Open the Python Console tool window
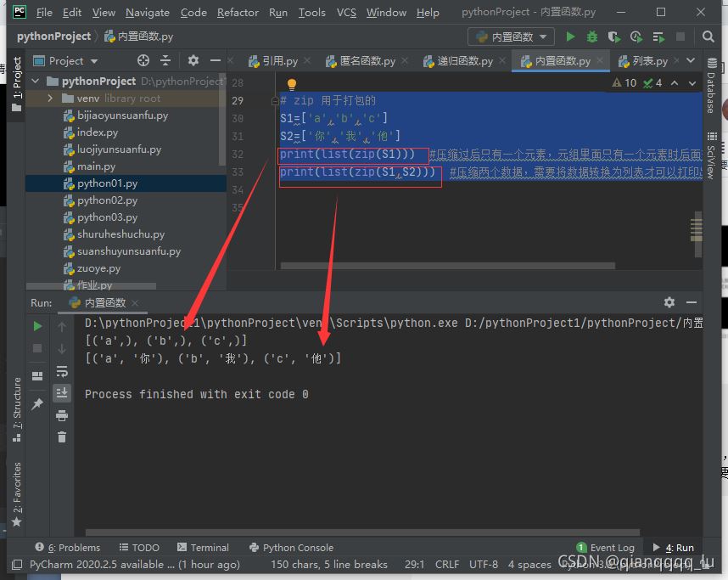This screenshot has height=580, width=728. coord(291,548)
